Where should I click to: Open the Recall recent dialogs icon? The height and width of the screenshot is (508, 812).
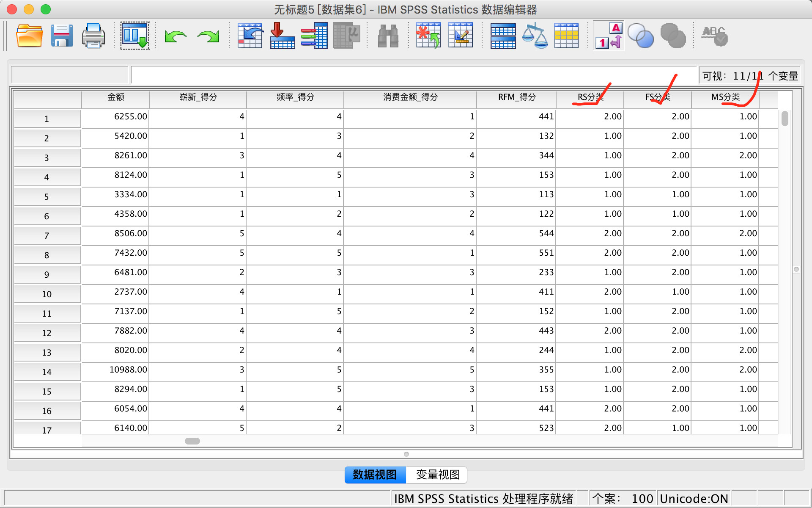[x=135, y=36]
